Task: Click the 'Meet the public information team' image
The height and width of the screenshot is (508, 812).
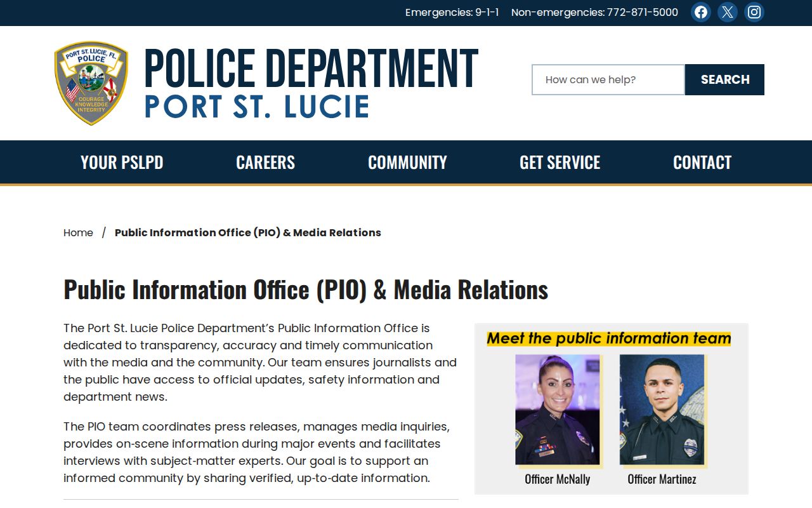Action: pos(612,409)
